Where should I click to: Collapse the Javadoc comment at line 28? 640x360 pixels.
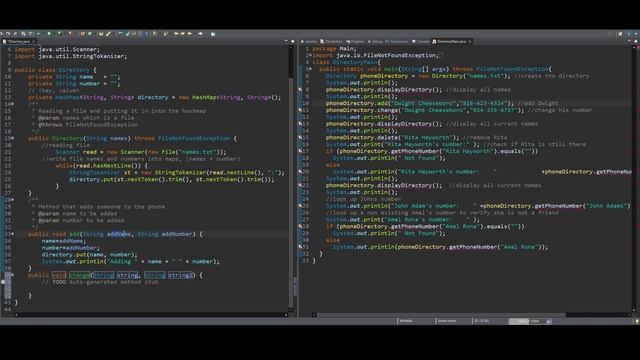13,200
